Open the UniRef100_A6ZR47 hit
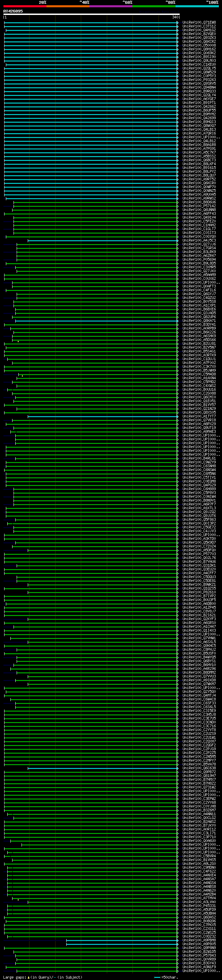Image resolution: width=222 pixels, height=980 pixels. click(199, 256)
